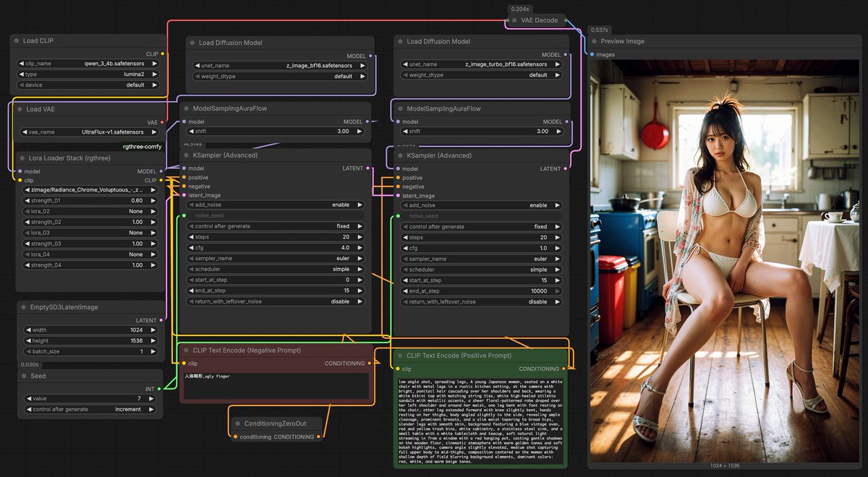The image size is (868, 477).
Task: Click the 0.030s timing badge above Seed
Action: [30, 365]
